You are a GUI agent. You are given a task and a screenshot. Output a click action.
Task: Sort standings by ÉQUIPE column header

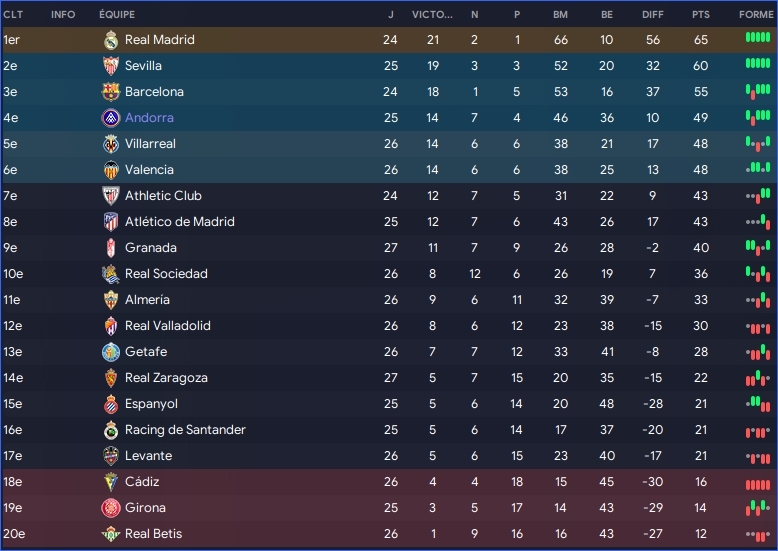(117, 15)
